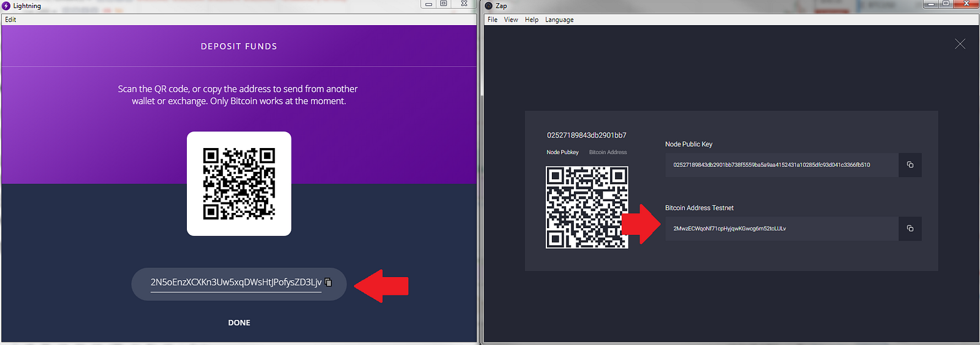
Task: Open the Help menu in Zap
Action: point(532,20)
